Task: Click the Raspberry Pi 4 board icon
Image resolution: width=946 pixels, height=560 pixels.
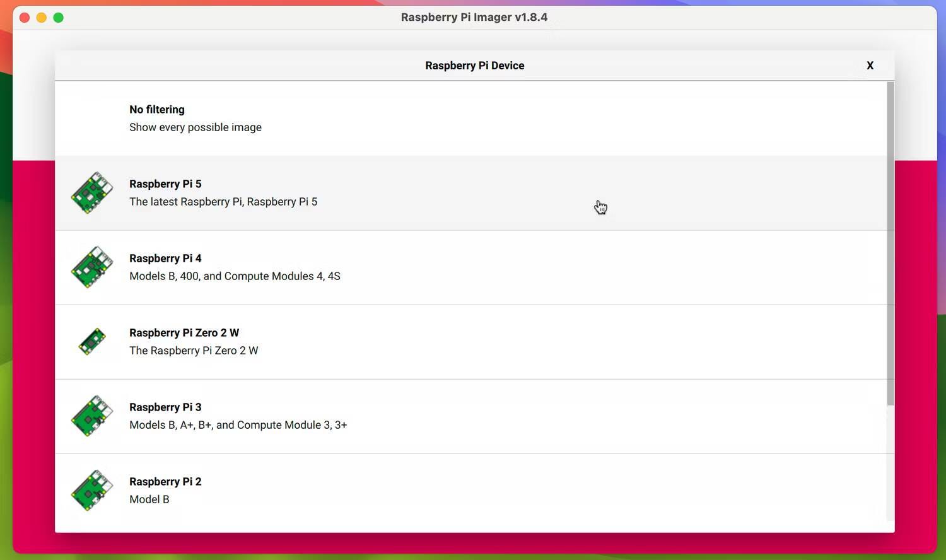Action: [91, 267]
